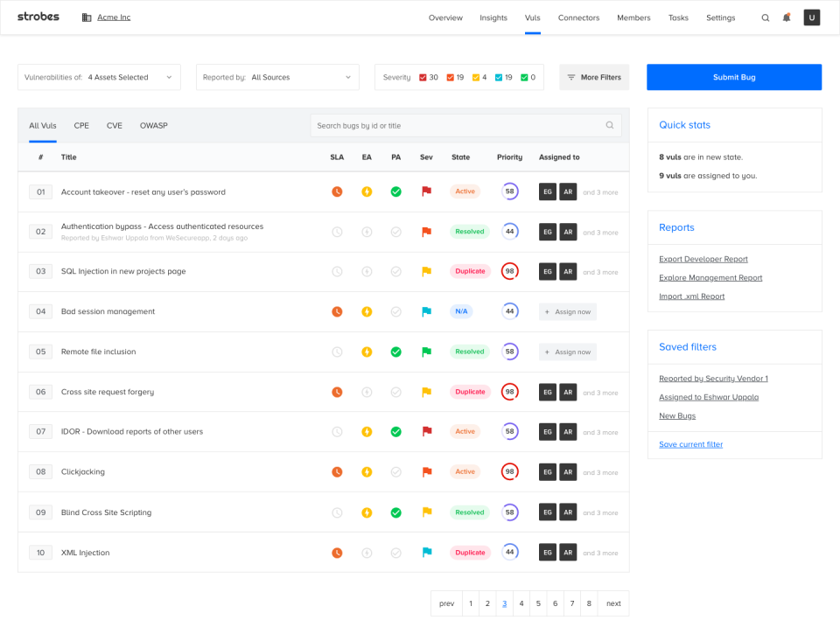Screen dimensions: 840x641
Task: Focus the Search bugs by id or title field
Action: (x=465, y=125)
